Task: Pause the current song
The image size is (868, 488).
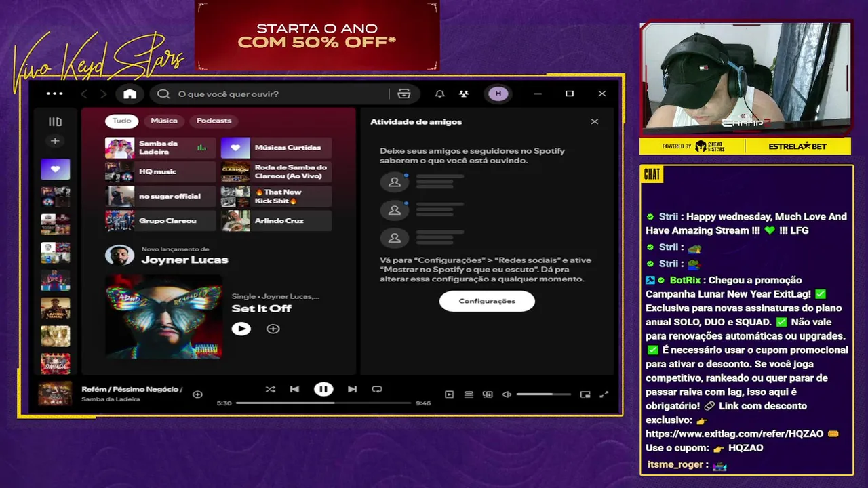Action: pyautogui.click(x=323, y=389)
